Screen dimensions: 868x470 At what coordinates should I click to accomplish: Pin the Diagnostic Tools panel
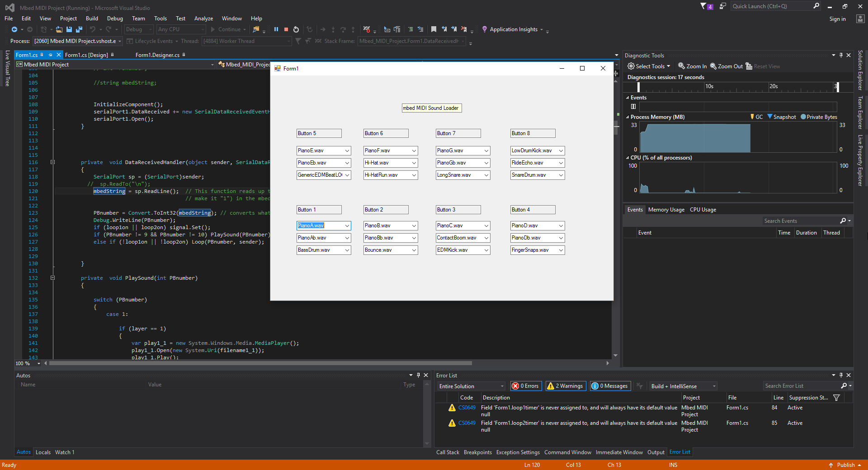point(841,55)
